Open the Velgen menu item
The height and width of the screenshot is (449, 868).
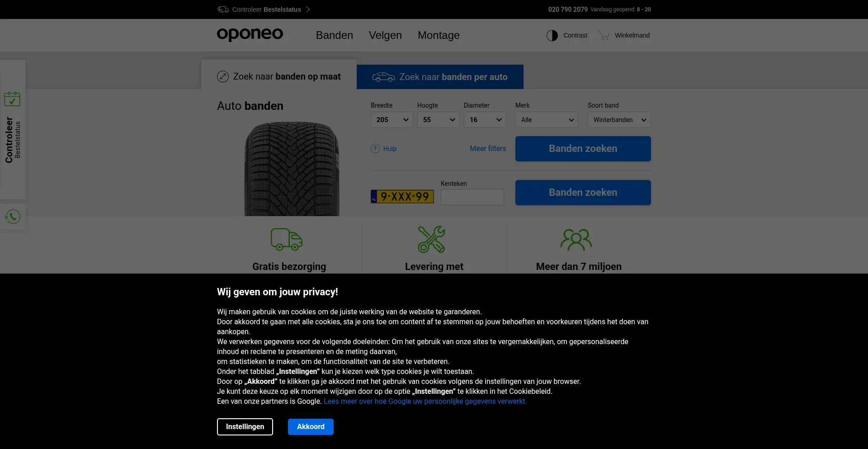(x=385, y=35)
